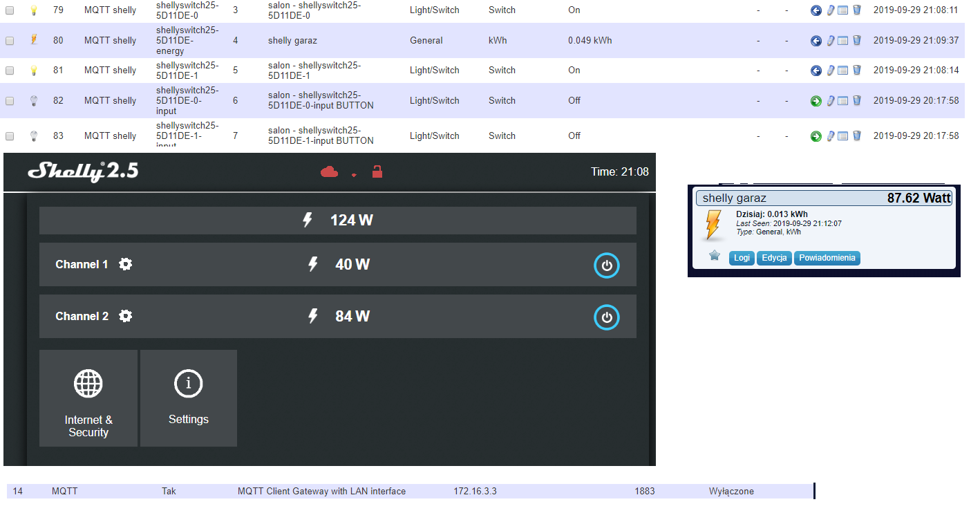The height and width of the screenshot is (522, 980).
Task: Click the Edycja button
Action: (x=774, y=258)
